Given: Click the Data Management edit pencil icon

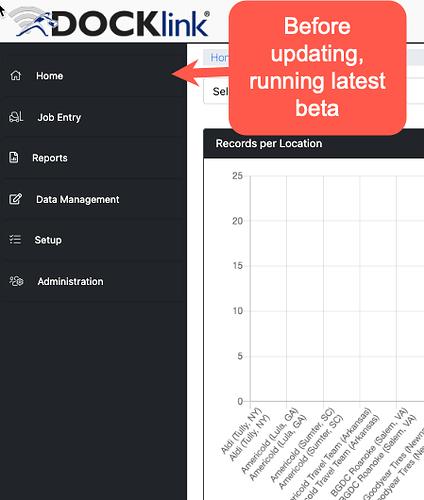Looking at the screenshot, I should (x=15, y=199).
